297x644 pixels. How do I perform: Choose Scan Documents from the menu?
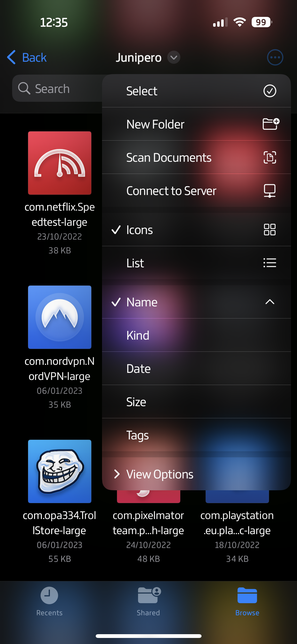tap(196, 157)
